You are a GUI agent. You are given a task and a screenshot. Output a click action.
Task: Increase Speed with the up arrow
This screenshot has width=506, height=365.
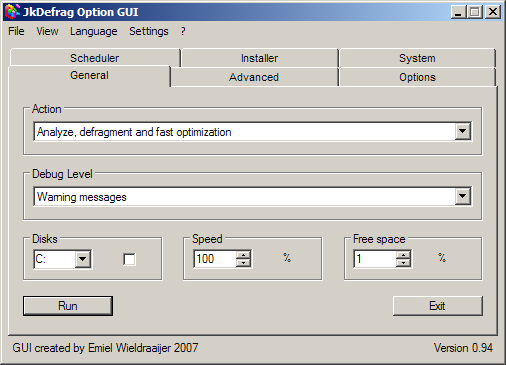243,255
